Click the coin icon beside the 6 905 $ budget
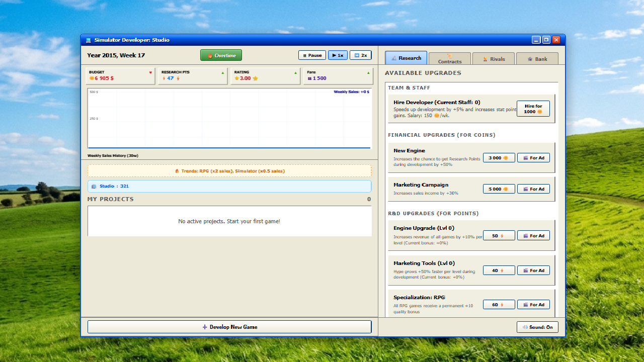644x362 pixels. [92, 78]
